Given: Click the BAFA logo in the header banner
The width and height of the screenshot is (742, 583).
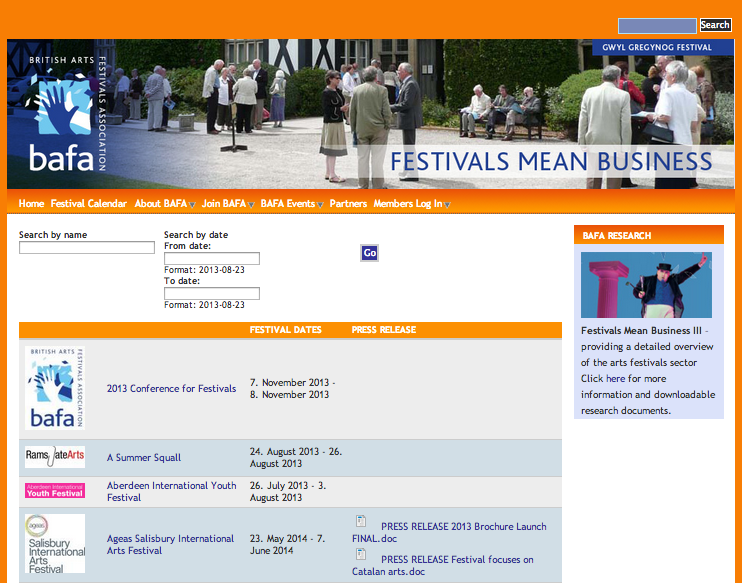Looking at the screenshot, I should (62, 113).
